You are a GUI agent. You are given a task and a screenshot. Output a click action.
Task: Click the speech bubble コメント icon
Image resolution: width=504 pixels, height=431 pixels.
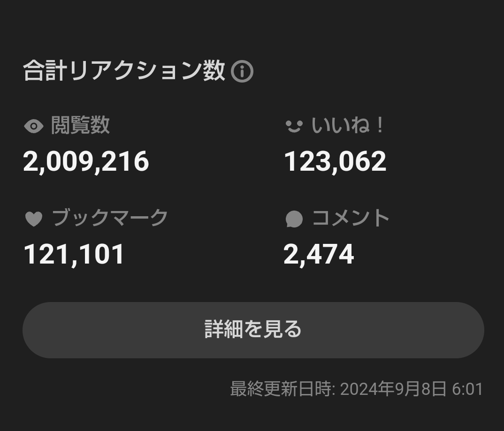[294, 219]
